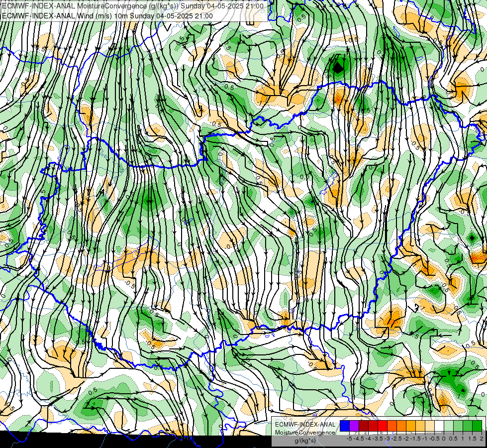Choose the orange swatch between -2.5 and -2
Screen dimensions: 487x448
point(401,426)
